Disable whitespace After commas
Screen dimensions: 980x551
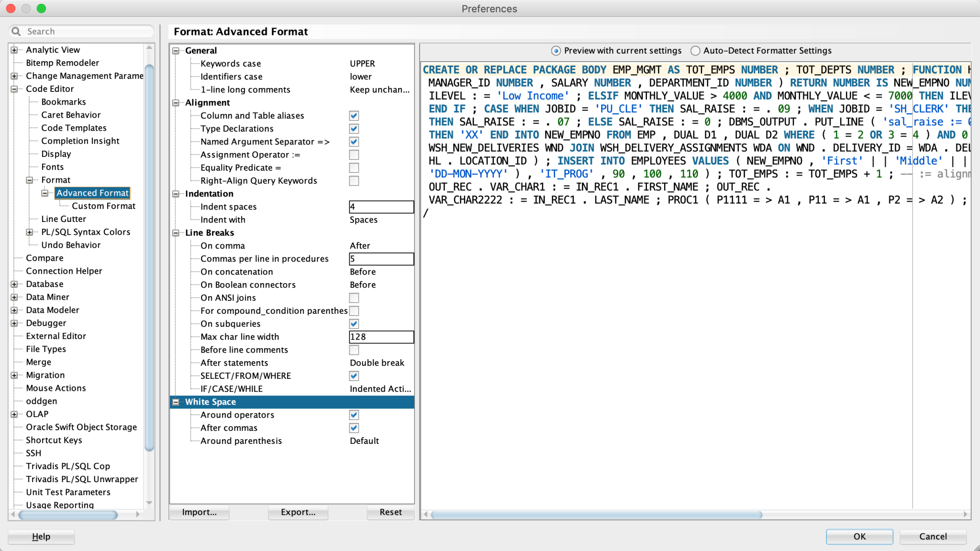[x=354, y=428]
